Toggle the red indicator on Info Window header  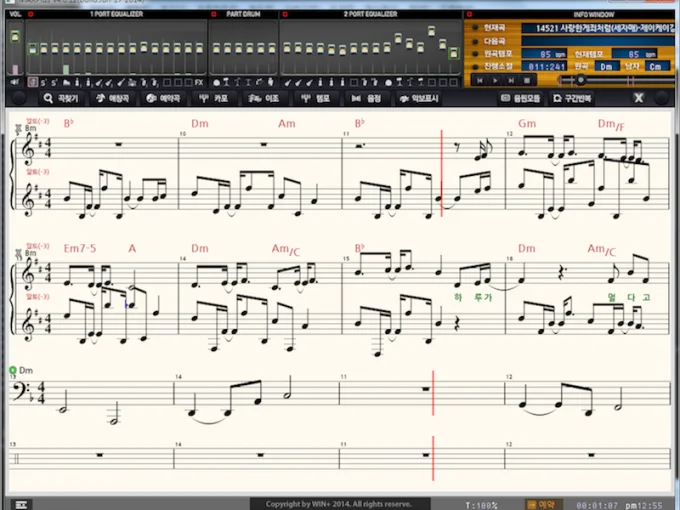[469, 14]
